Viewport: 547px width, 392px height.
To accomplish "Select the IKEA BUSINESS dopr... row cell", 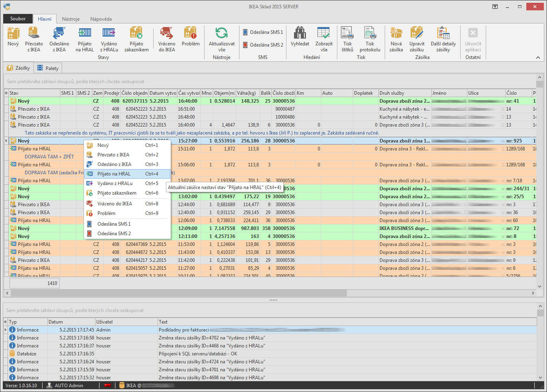I will tap(405, 228).
